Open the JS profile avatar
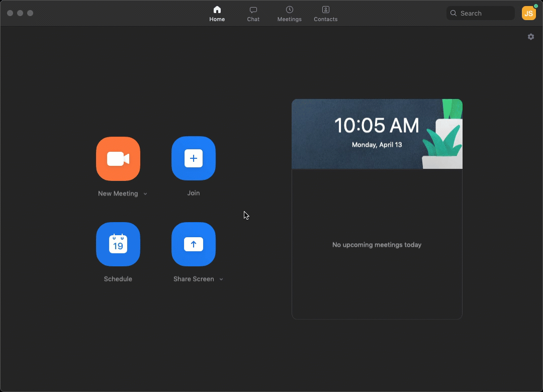The width and height of the screenshot is (543, 392). (x=528, y=14)
